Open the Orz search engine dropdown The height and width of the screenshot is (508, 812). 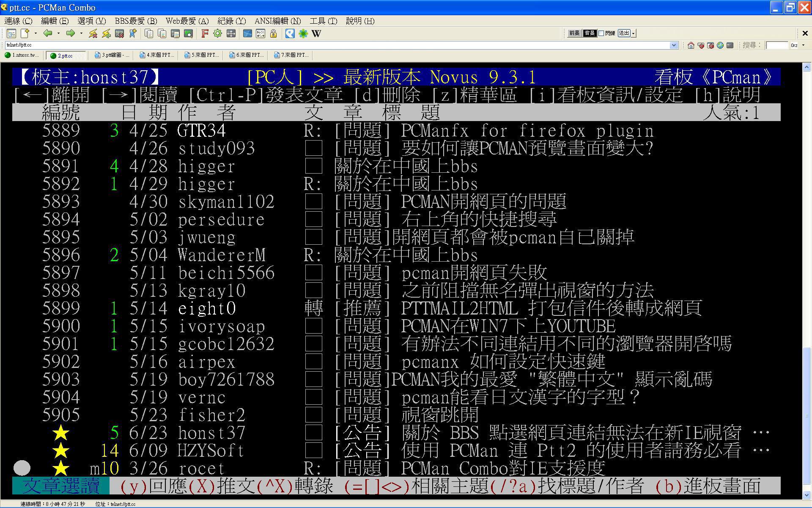click(804, 45)
